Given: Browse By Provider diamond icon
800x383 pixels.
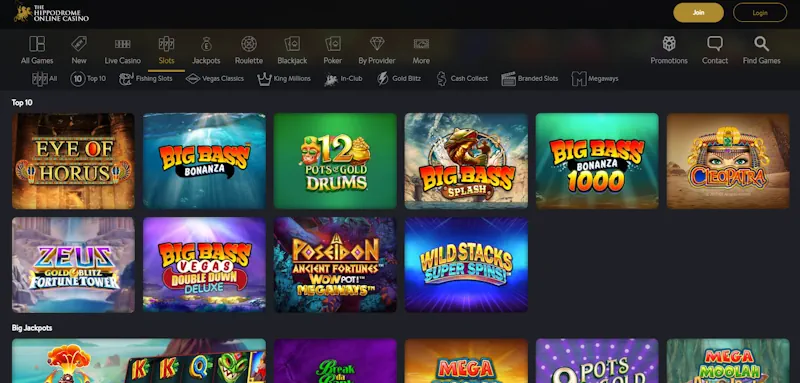Looking at the screenshot, I should (377, 44).
